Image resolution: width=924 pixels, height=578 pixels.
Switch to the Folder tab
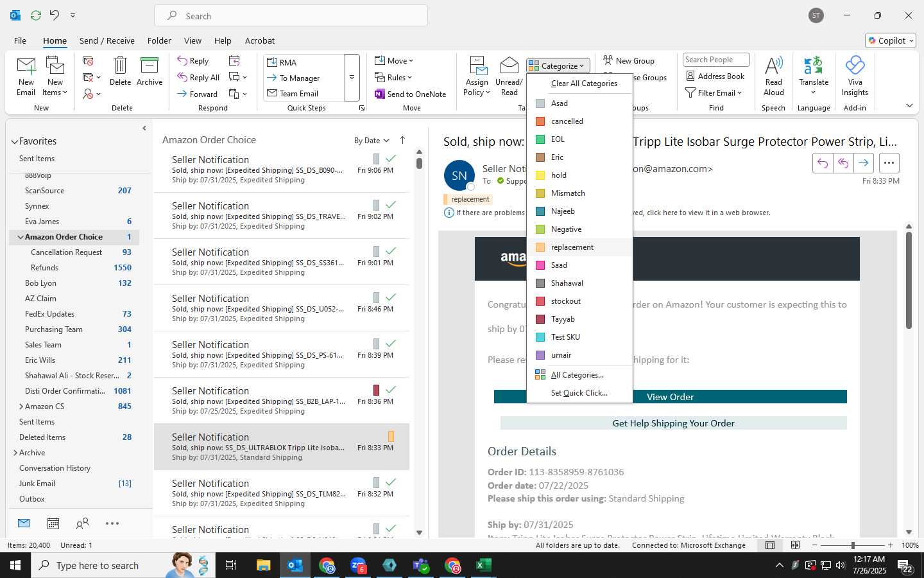coord(159,40)
